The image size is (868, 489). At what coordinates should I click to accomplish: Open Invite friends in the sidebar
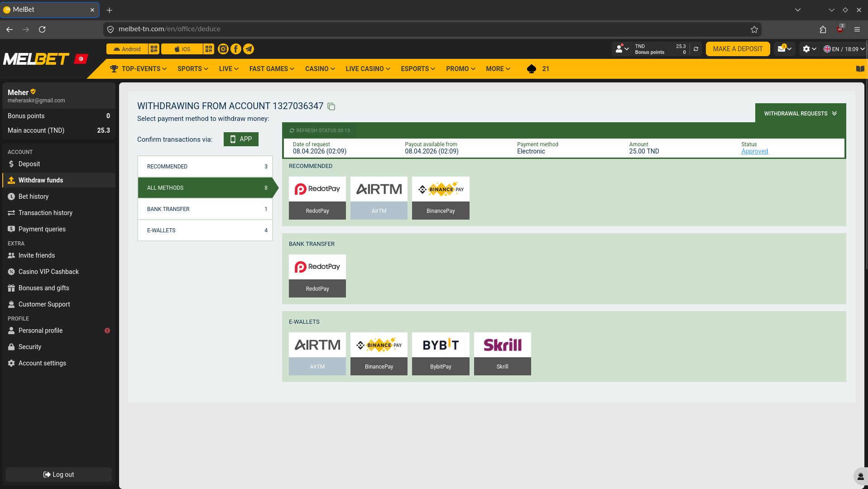59,255
